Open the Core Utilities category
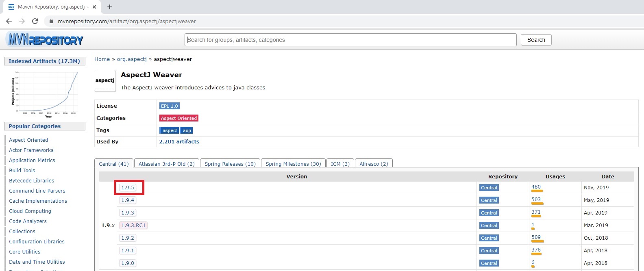This screenshot has width=644, height=271. (25, 251)
